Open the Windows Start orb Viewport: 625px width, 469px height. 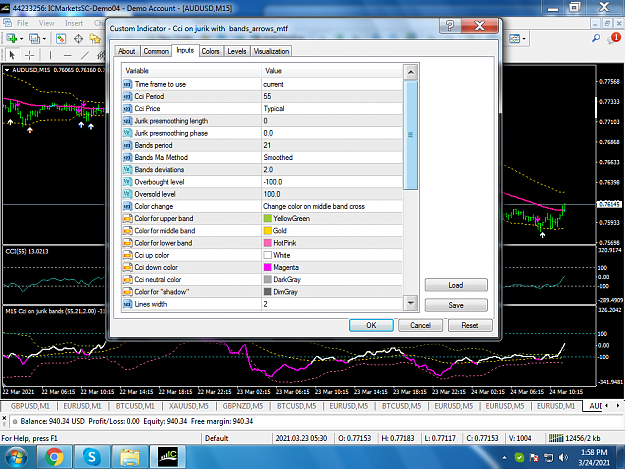pyautogui.click(x=16, y=457)
